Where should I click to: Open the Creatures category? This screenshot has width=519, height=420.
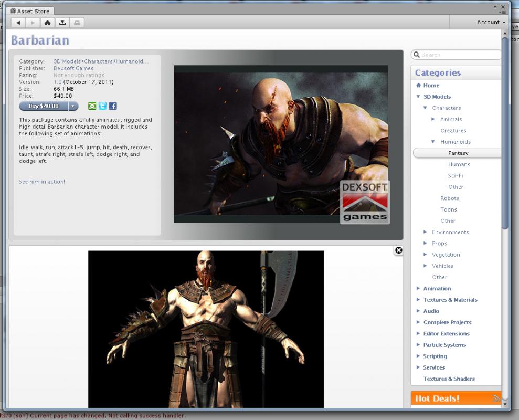click(453, 131)
